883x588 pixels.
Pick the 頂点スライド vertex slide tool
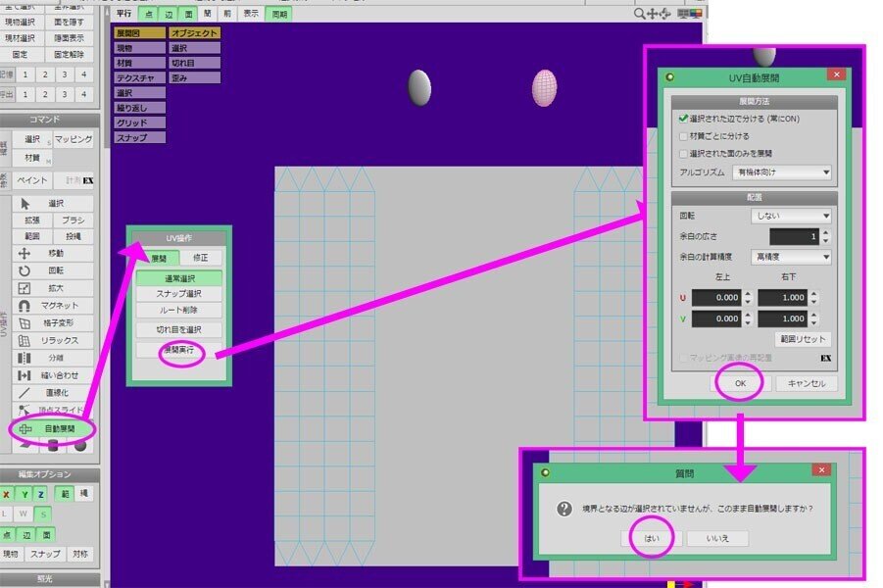(52, 410)
